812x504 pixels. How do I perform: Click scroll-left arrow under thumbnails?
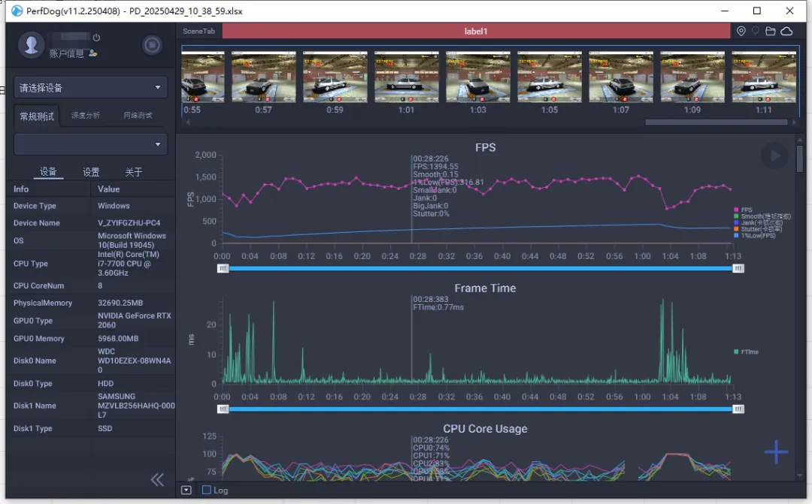click(x=188, y=122)
